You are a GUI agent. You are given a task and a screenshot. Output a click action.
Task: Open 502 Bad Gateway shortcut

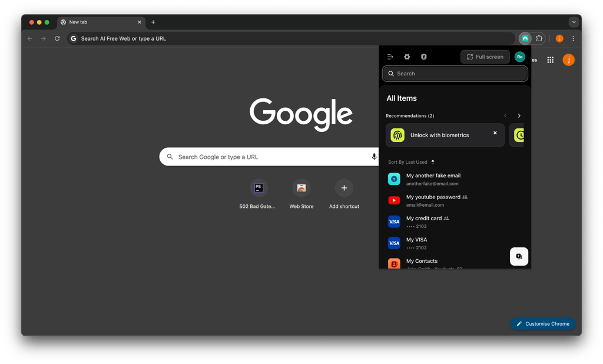click(257, 194)
